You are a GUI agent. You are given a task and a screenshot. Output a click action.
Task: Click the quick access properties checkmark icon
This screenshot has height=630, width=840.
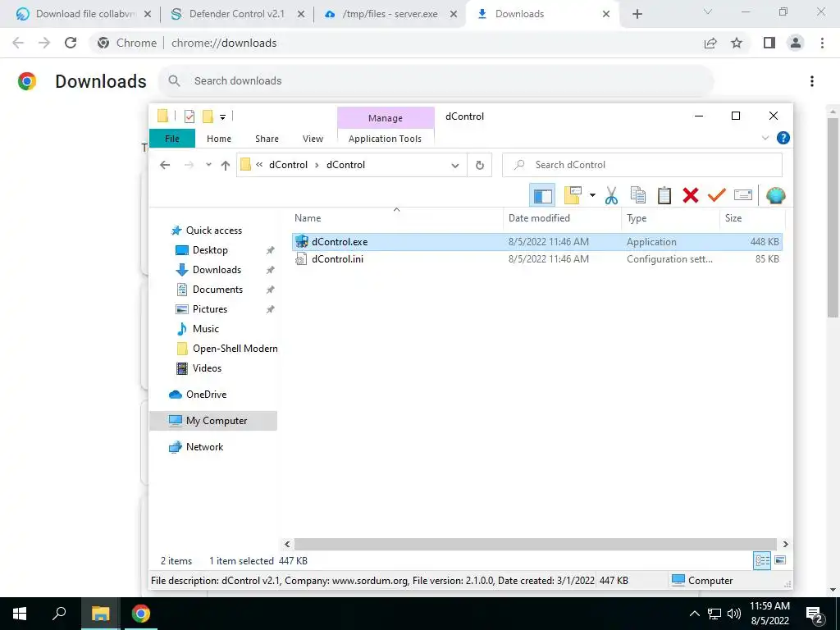click(189, 116)
